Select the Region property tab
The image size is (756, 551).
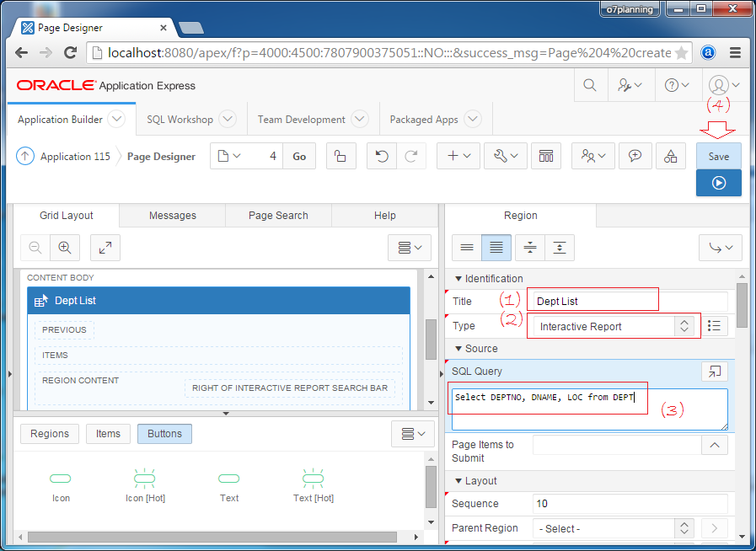tap(520, 216)
